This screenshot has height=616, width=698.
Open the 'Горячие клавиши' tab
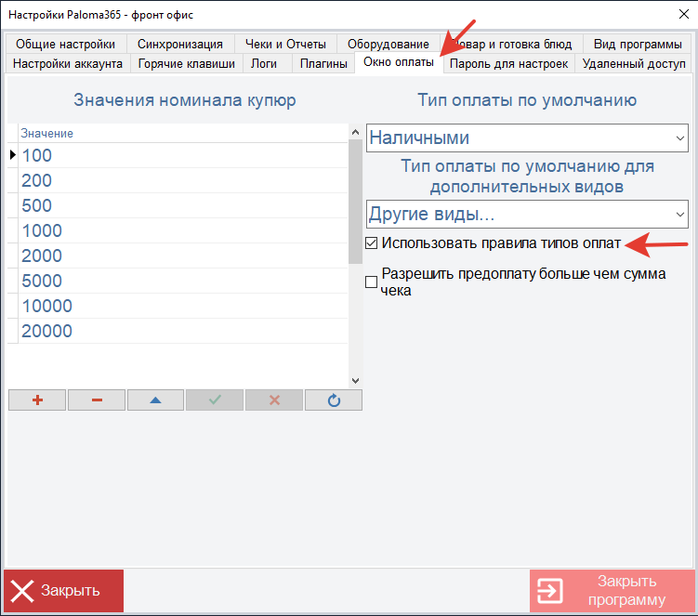coord(187,64)
